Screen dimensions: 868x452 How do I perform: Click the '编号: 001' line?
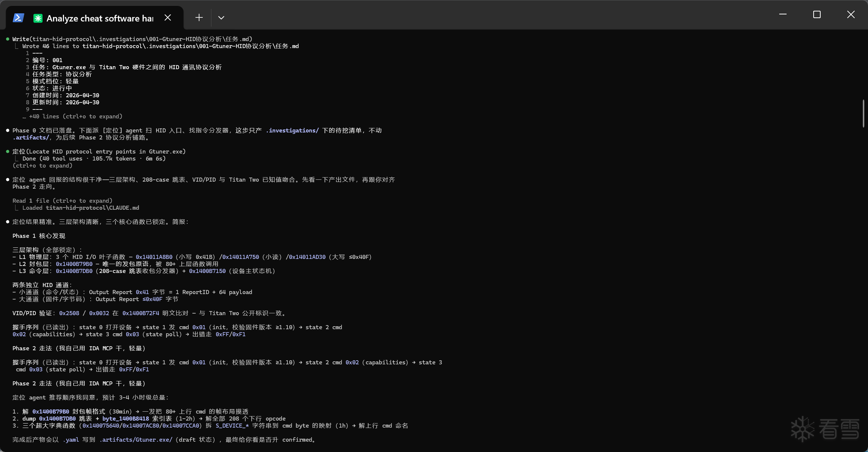(x=47, y=60)
